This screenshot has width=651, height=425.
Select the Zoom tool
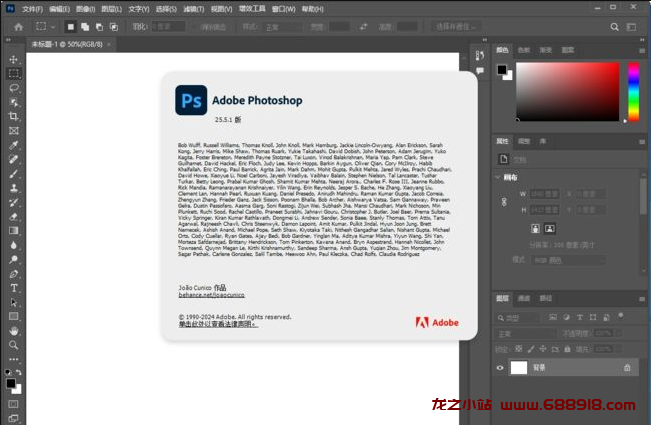click(14, 345)
